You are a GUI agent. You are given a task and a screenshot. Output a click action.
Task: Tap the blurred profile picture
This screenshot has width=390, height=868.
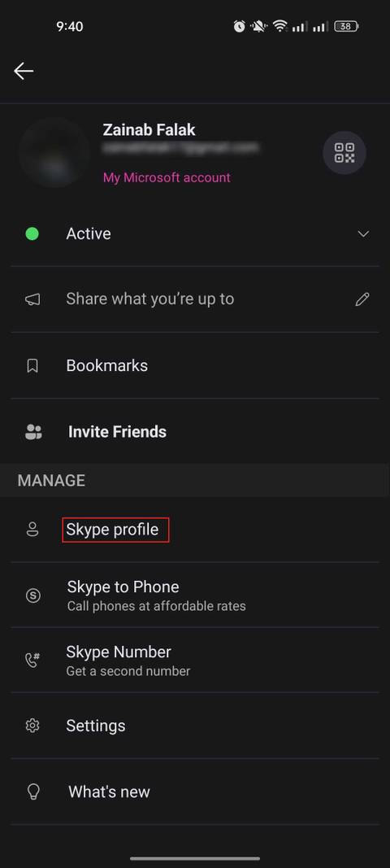(54, 153)
